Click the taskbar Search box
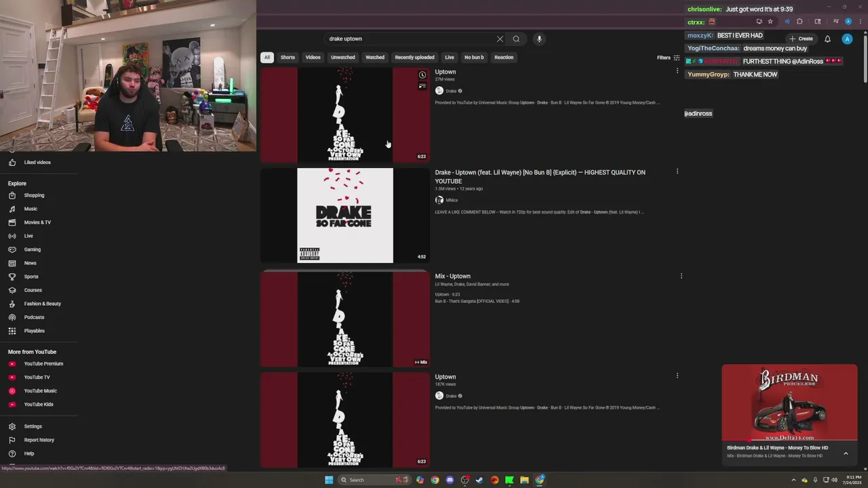The image size is (868, 488). [375, 480]
